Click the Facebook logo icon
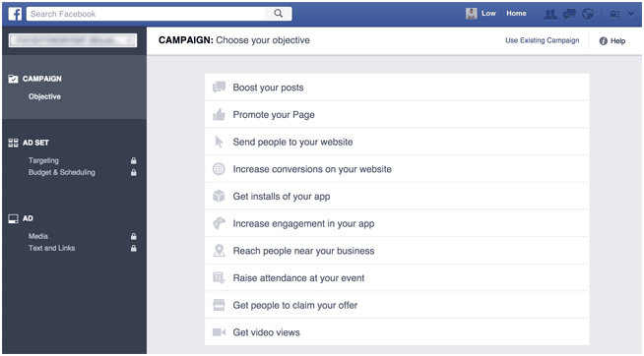Viewport: 644px width, 356px height. coord(15,14)
